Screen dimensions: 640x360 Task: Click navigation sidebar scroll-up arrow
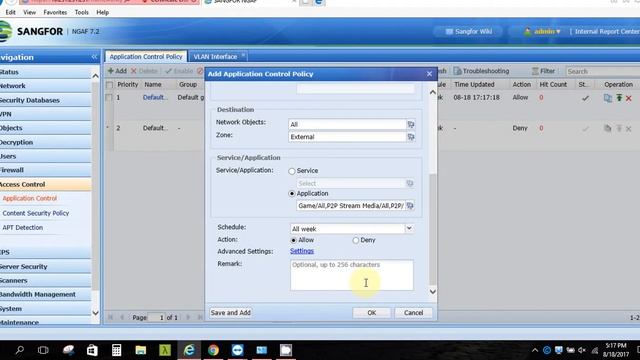coord(95,76)
